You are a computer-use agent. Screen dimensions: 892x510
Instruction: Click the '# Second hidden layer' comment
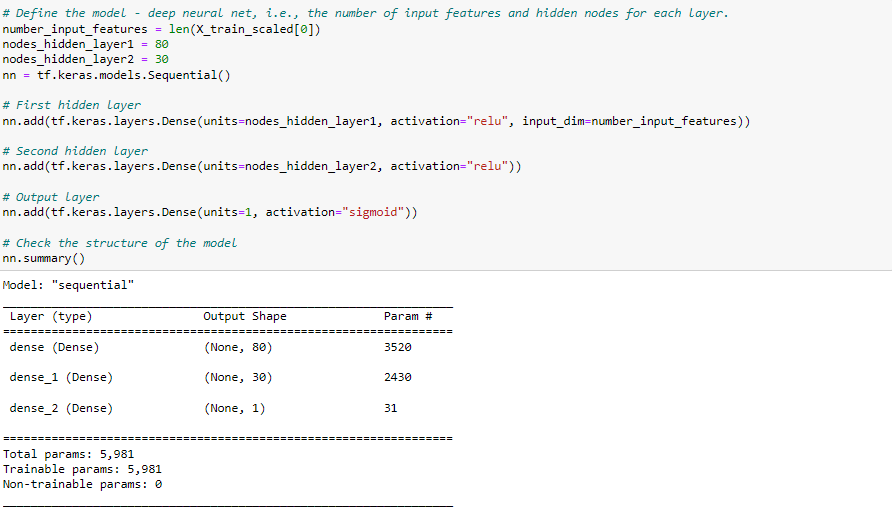point(75,151)
